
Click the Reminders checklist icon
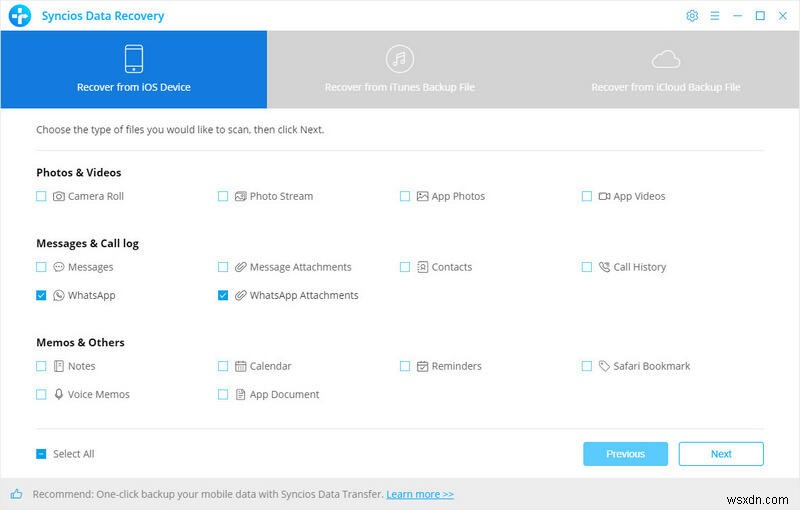(422, 366)
